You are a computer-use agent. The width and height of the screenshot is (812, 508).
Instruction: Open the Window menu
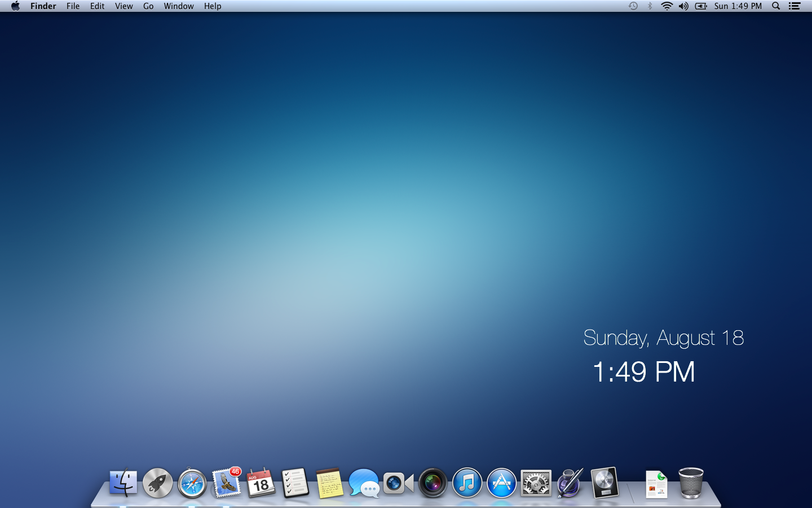[179, 6]
